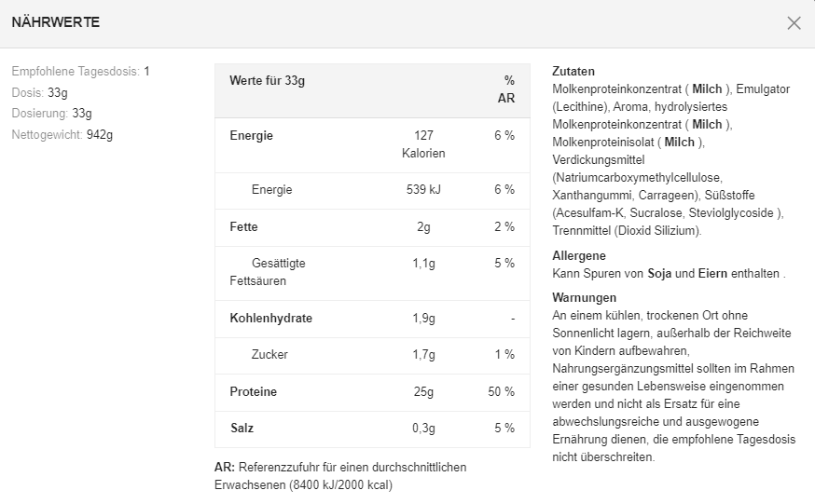Select the Energie 127 Kalorien row

click(x=372, y=144)
